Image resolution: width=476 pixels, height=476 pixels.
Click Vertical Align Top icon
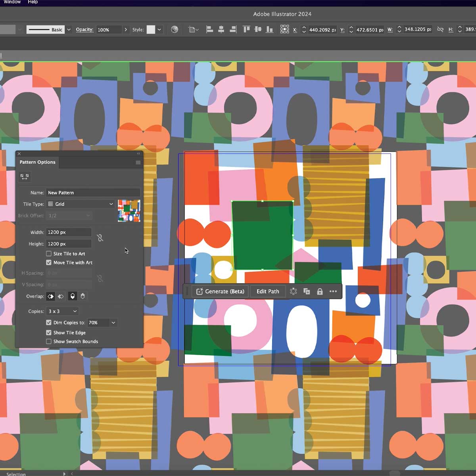(x=246, y=29)
